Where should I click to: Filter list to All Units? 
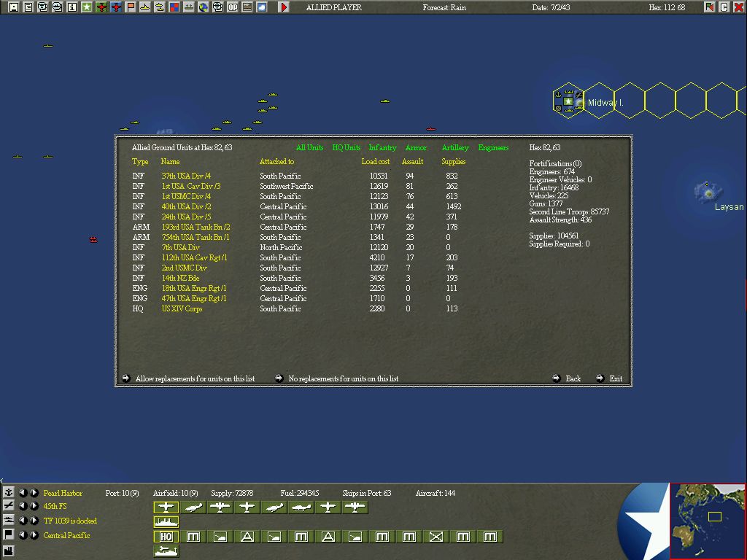pyautogui.click(x=309, y=147)
